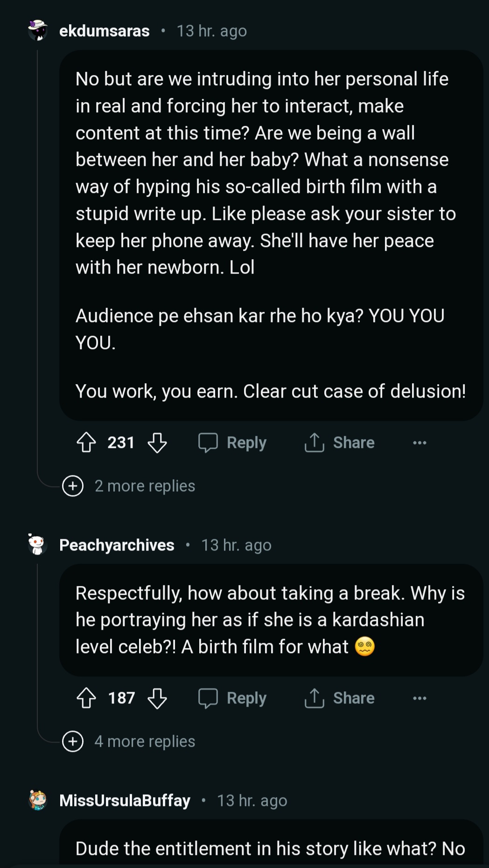The image size is (489, 868).
Task: Upvote the ekdumsaras comment
Action: 86,442
